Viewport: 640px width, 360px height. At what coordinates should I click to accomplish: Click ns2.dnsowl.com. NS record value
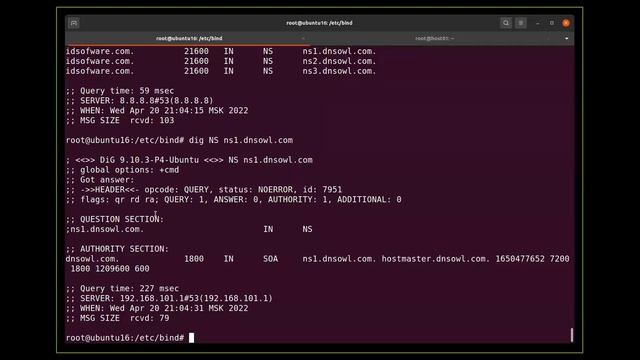(x=339, y=61)
